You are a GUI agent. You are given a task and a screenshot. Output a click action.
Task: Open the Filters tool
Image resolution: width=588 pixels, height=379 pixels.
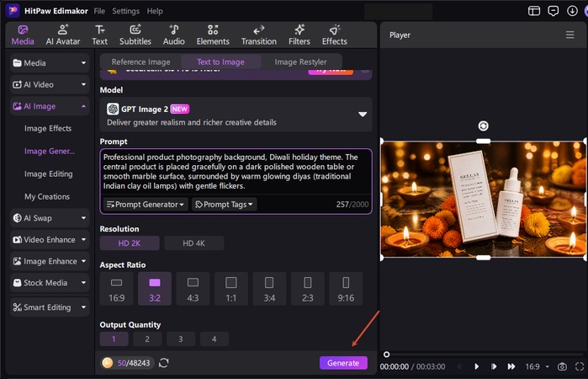[299, 35]
